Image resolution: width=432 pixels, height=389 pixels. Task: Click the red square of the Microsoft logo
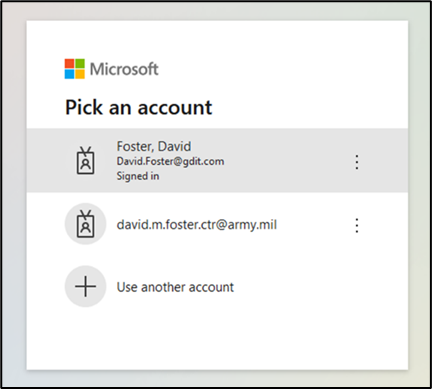tap(69, 64)
